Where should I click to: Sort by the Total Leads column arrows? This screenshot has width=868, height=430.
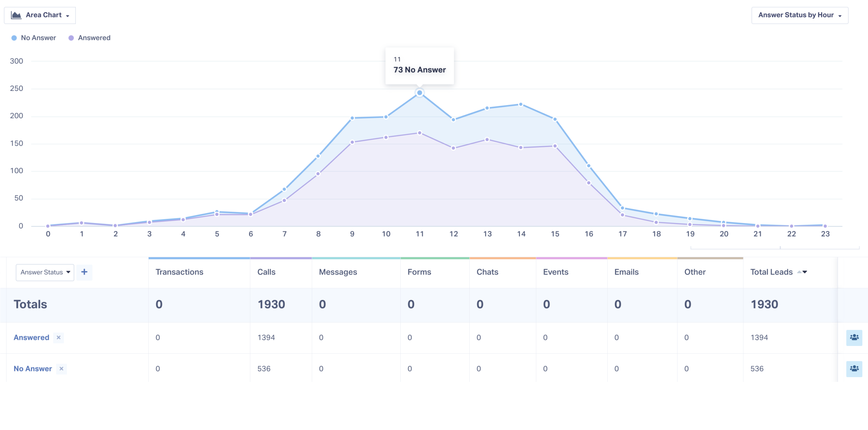pyautogui.click(x=802, y=272)
